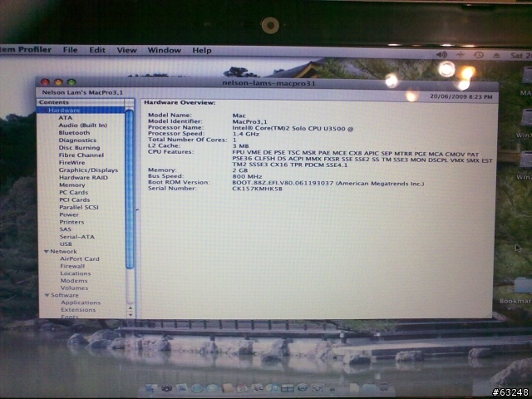The width and height of the screenshot is (532, 399).
Task: Open the System Profiler application menu
Action: pyautogui.click(x=26, y=50)
